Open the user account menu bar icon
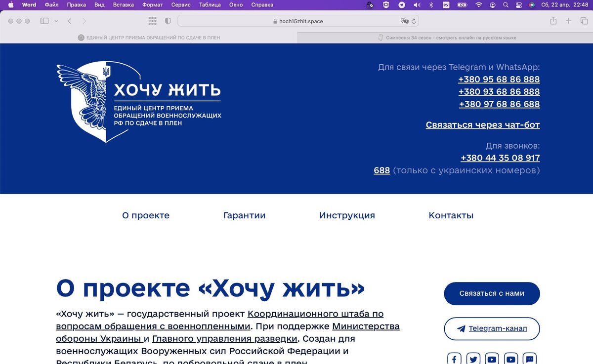This screenshot has height=364, width=593. [x=493, y=5]
